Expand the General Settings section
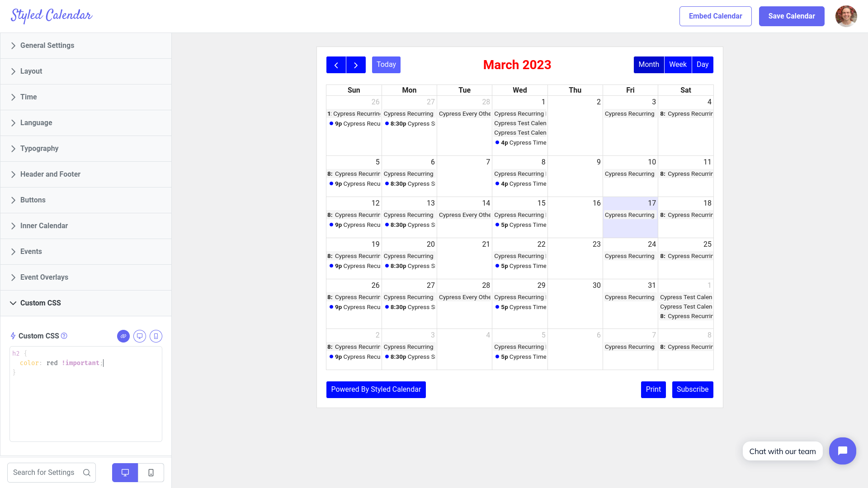The width and height of the screenshot is (868, 488). coord(85,45)
